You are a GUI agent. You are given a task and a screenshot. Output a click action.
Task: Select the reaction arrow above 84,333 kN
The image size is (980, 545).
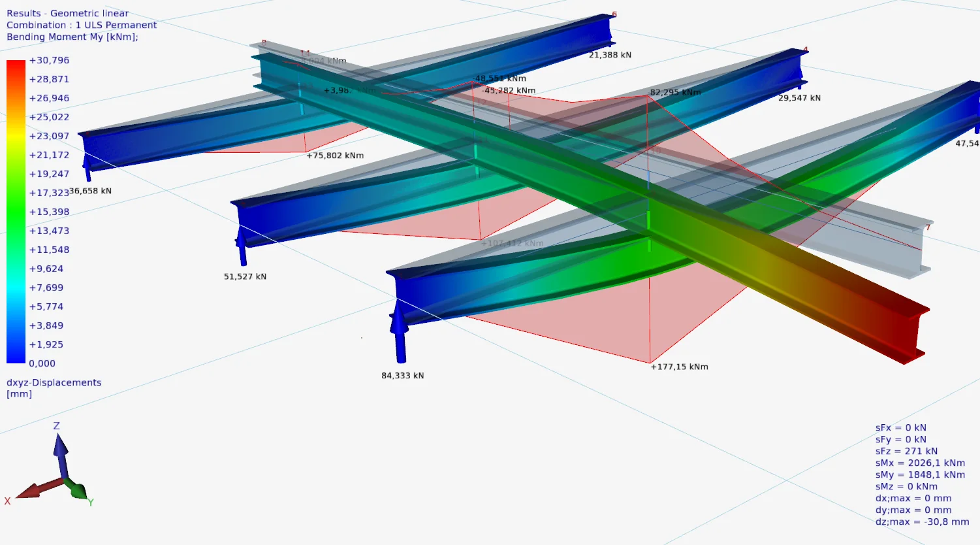coord(400,331)
